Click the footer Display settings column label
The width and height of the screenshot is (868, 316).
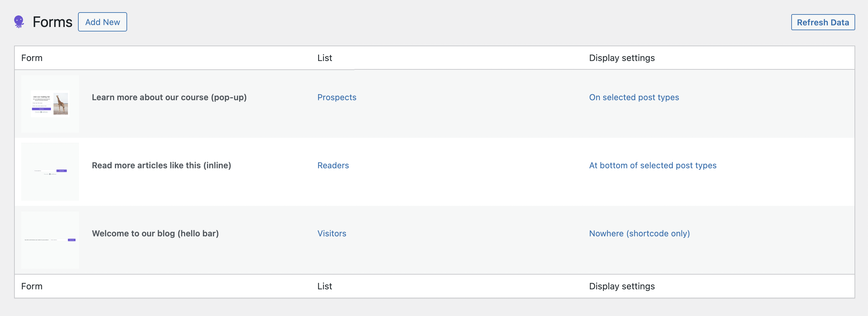point(622,286)
